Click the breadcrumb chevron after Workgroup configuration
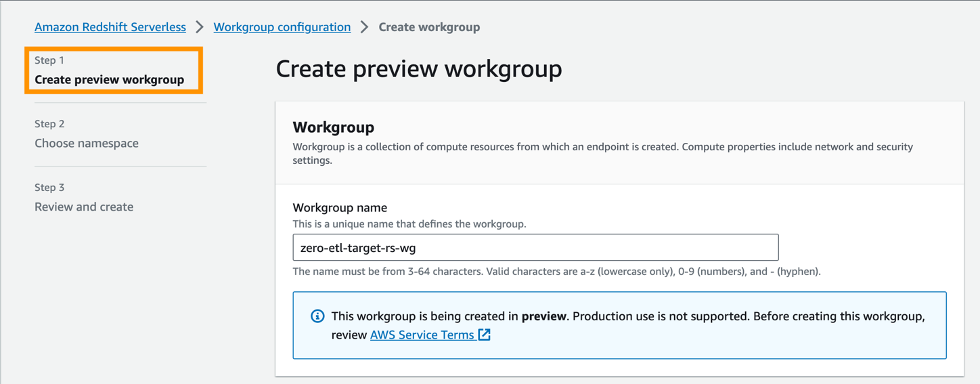 click(x=365, y=27)
